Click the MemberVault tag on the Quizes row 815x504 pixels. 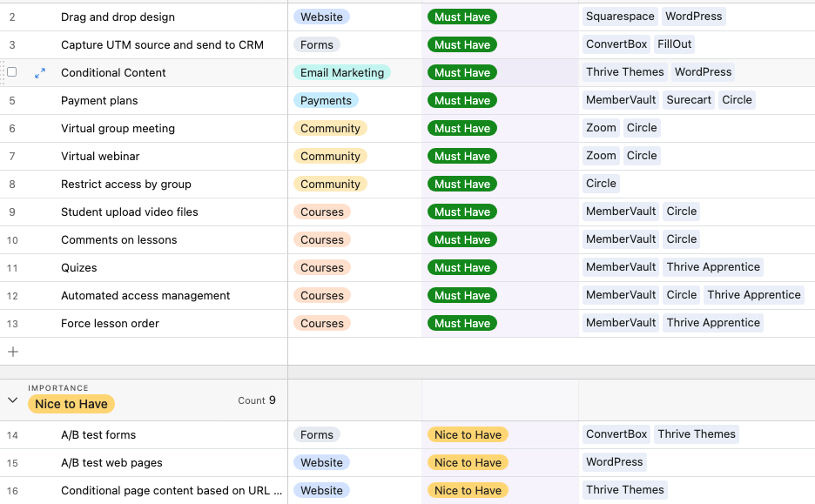621,266
